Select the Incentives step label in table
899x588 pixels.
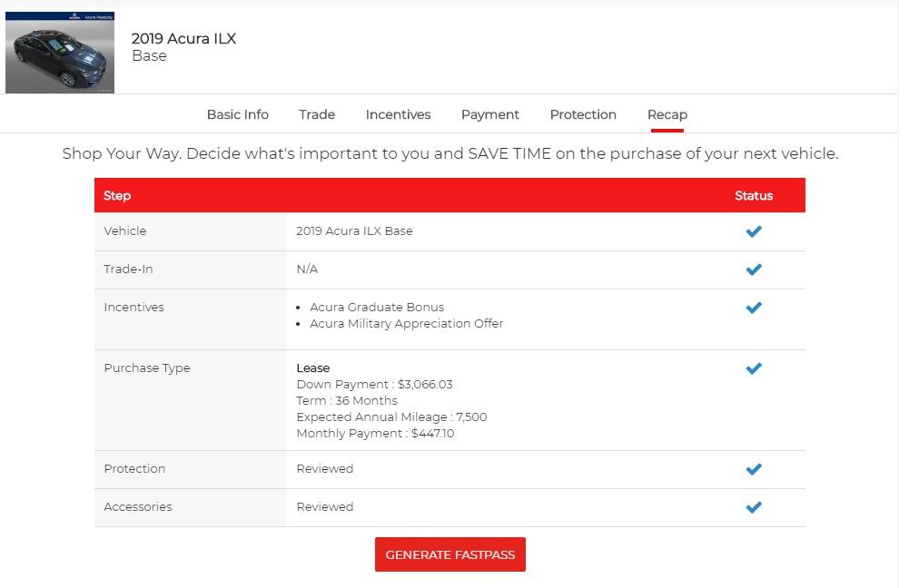[x=133, y=308]
